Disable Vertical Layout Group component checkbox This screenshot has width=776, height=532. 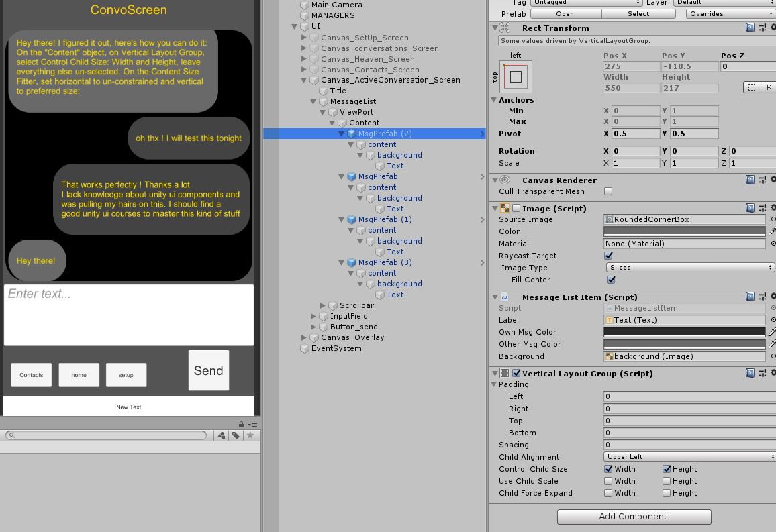point(516,373)
